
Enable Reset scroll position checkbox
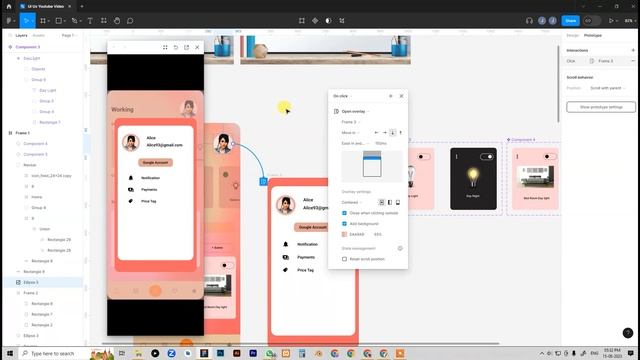pyautogui.click(x=344, y=259)
